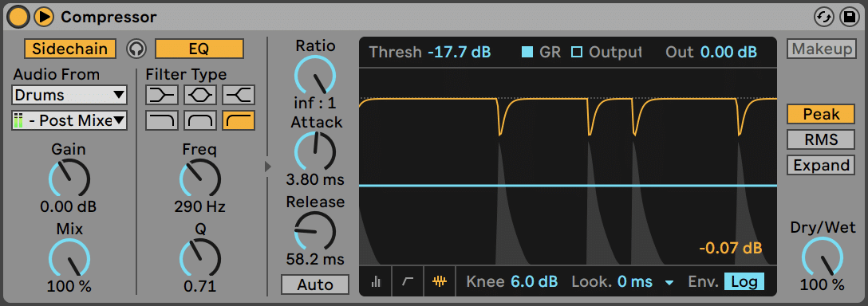Fold the Compressor device with the play-triangle button

pos(43,18)
